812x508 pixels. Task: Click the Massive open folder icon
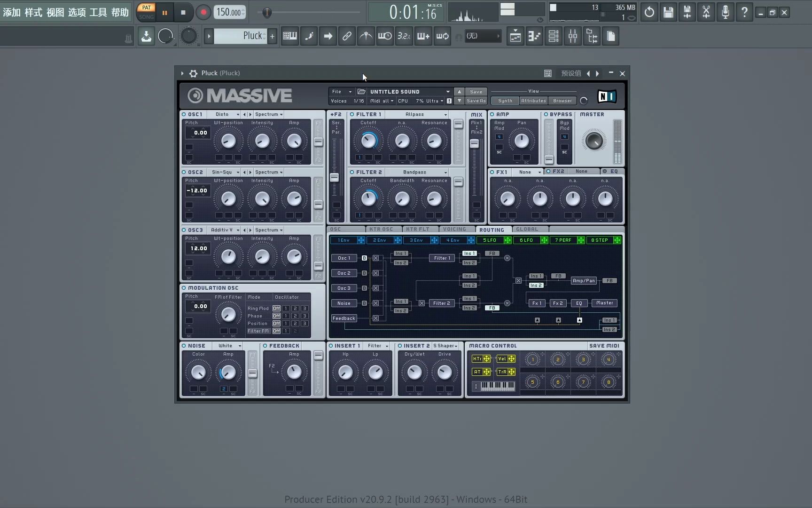[361, 92]
